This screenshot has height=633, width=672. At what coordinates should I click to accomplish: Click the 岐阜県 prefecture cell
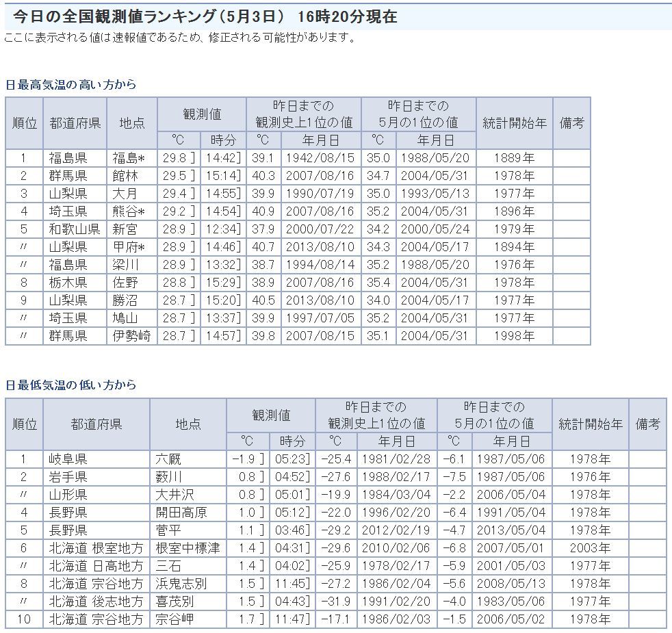pyautogui.click(x=68, y=459)
